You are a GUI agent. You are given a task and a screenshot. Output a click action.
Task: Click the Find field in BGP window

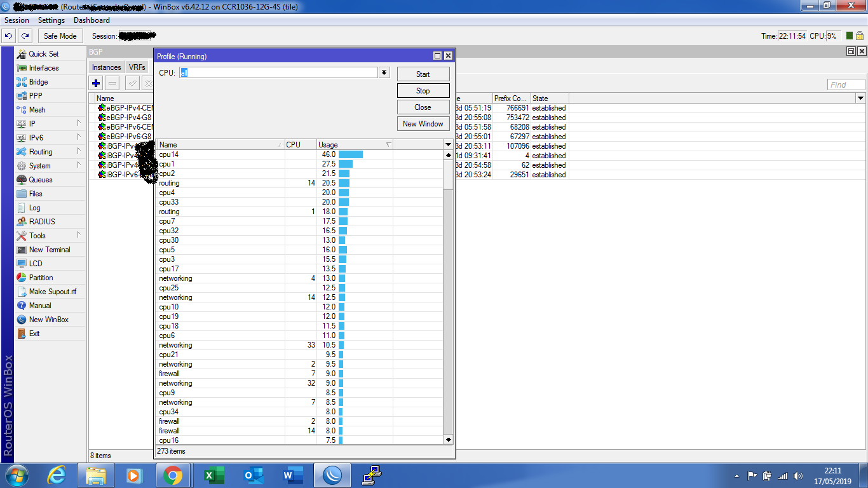click(x=846, y=85)
